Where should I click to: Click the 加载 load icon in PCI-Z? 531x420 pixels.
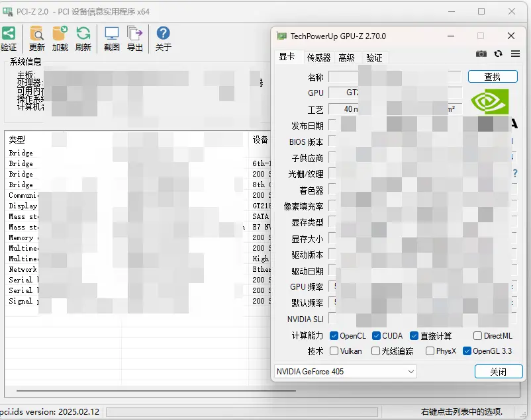(60, 34)
